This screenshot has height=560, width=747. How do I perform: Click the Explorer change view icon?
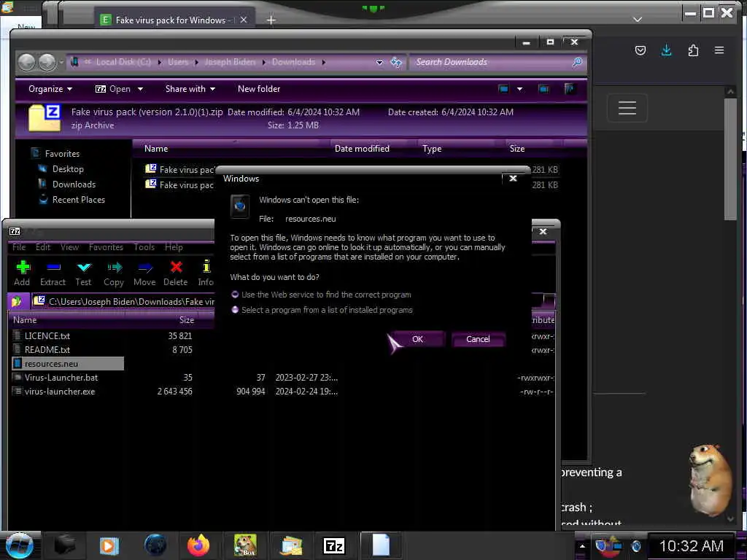[503, 89]
